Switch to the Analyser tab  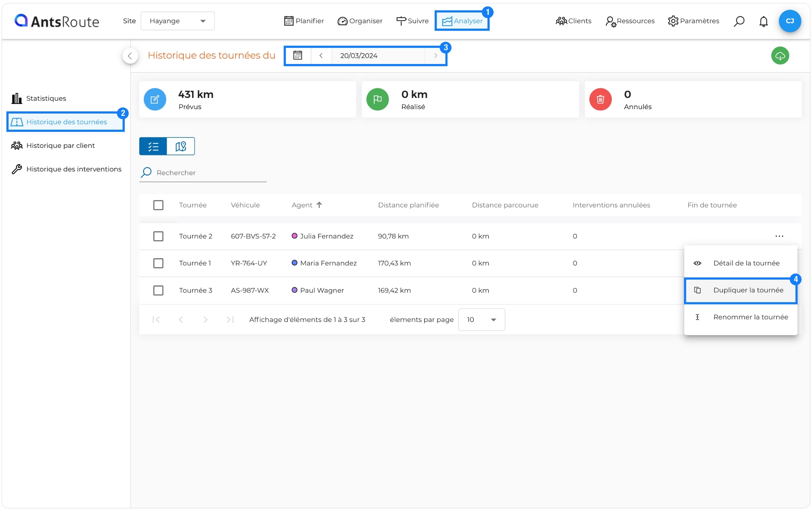(462, 21)
